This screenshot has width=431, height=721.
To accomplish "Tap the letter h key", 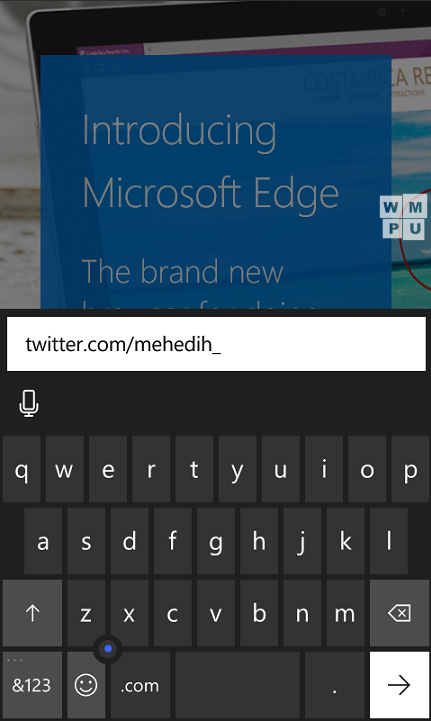I will pyautogui.click(x=259, y=541).
